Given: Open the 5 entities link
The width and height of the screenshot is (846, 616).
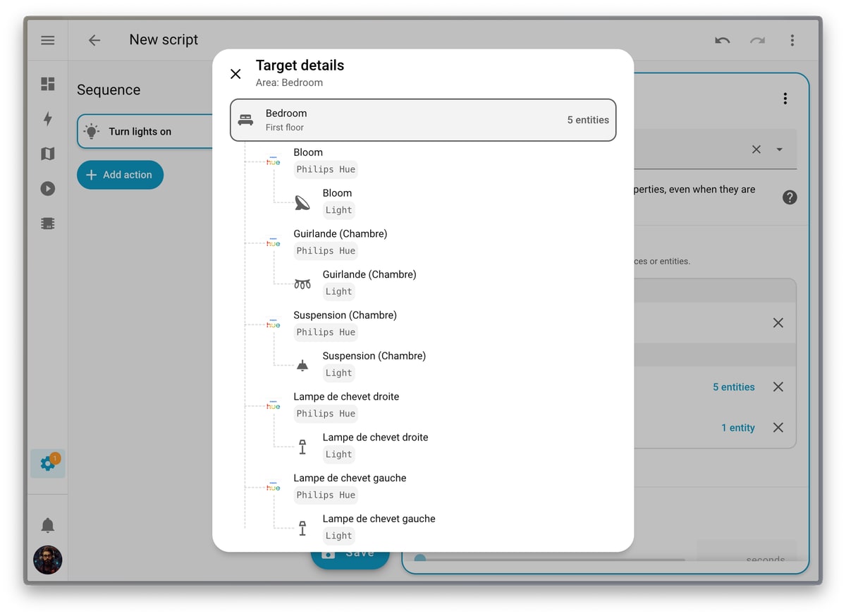Looking at the screenshot, I should pos(733,387).
